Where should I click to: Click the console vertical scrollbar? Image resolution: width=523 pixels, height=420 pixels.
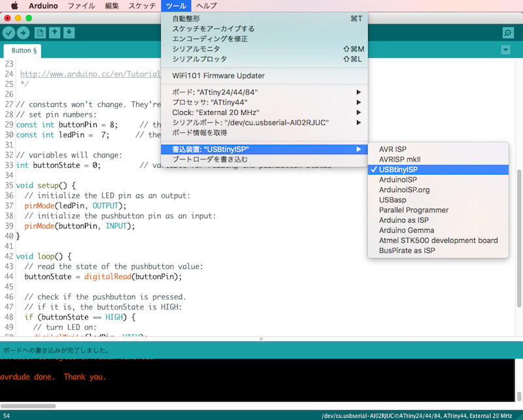[x=519, y=396]
